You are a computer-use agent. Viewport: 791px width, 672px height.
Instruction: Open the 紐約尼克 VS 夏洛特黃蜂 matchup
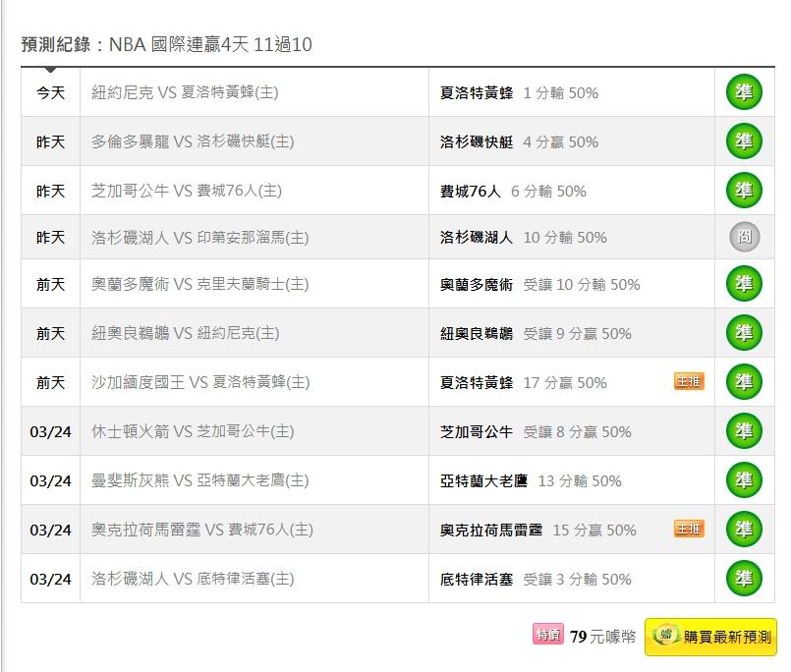click(x=185, y=92)
